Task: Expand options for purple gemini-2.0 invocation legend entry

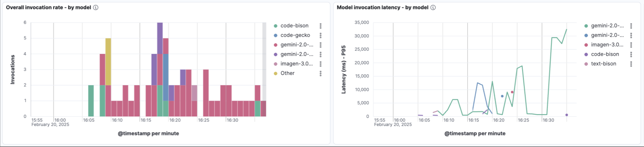Action: coord(321,55)
